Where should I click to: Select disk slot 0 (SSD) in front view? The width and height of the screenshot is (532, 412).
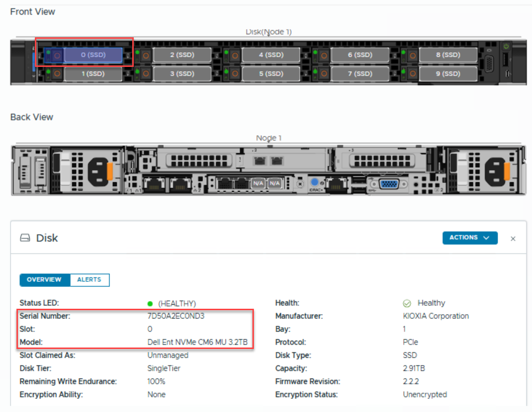[x=93, y=55]
